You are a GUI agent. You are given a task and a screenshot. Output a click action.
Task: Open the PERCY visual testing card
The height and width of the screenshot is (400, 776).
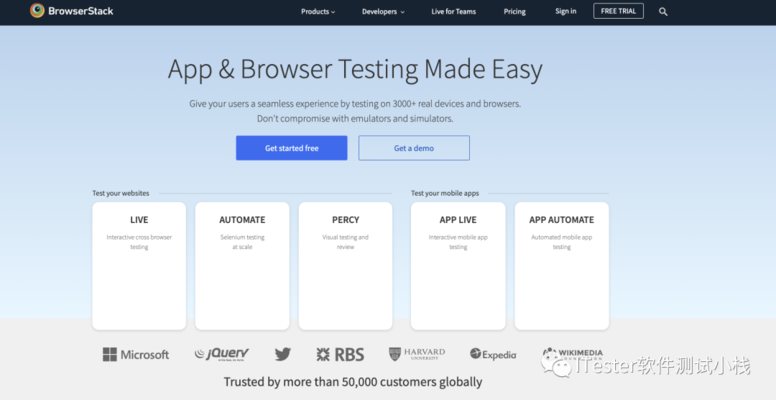tap(345, 265)
